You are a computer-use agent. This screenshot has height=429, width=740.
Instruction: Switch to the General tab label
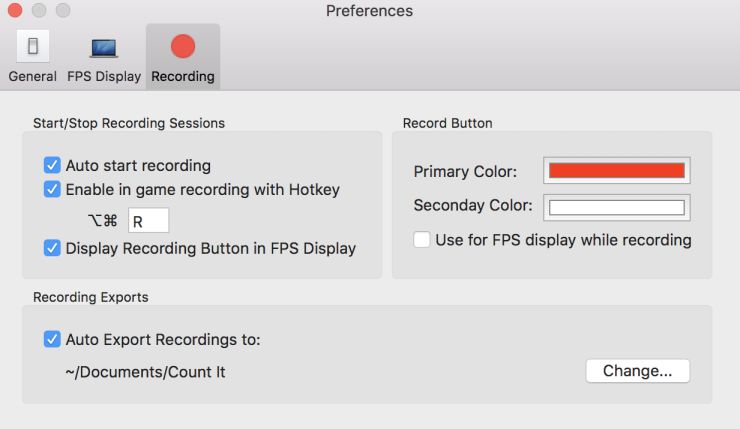33,76
